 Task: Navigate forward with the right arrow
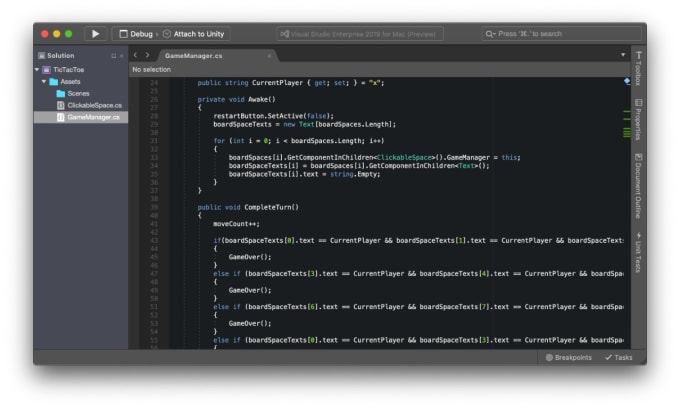pos(147,55)
